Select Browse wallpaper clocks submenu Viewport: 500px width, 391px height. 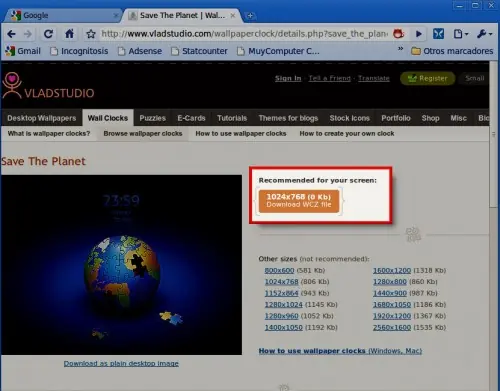[143, 134]
